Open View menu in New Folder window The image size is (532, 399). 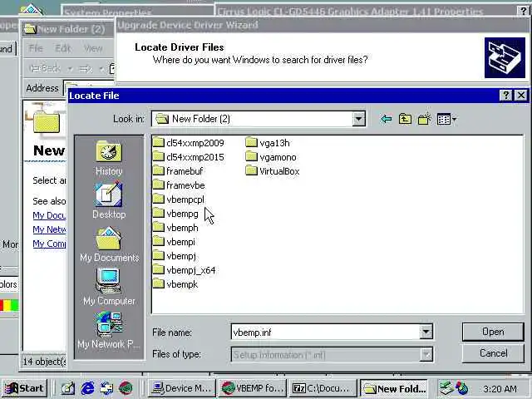(93, 48)
